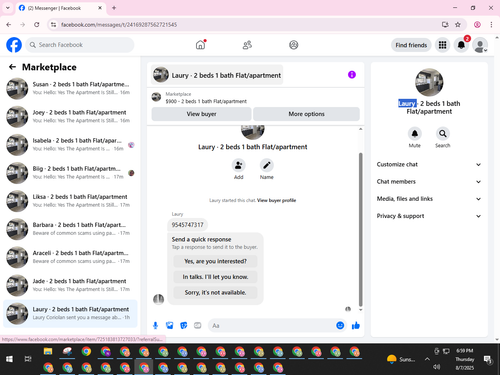Click the View buyer button
Viewport: 500px width, 375px height.
tap(201, 114)
